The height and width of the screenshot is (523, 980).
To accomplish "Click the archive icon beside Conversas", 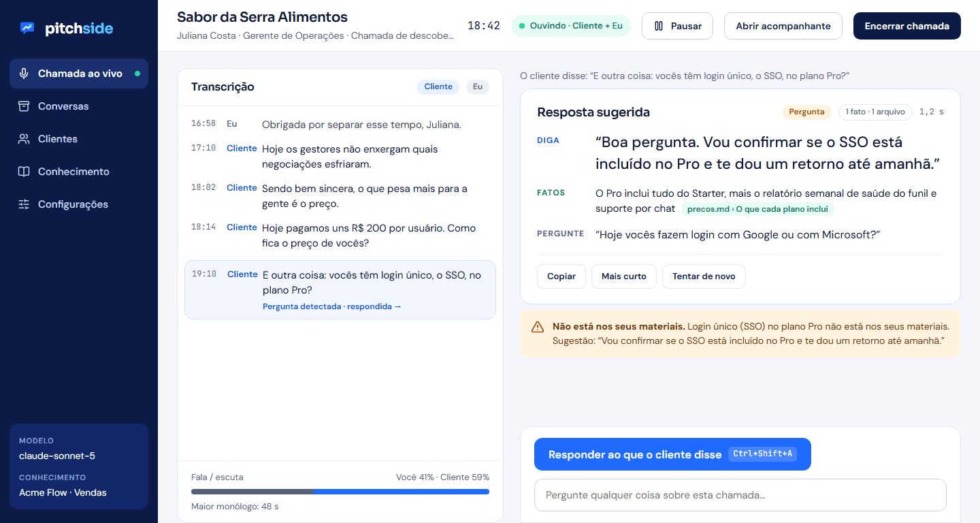I will click(x=24, y=106).
